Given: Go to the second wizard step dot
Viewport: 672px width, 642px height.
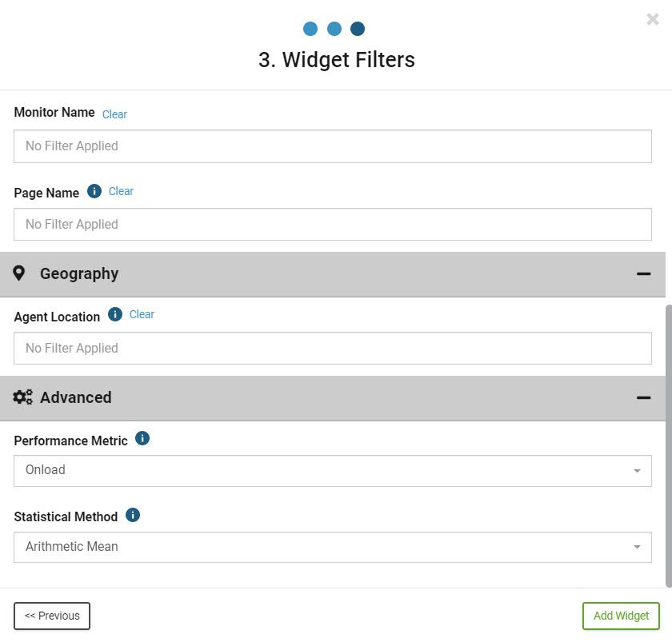Looking at the screenshot, I should (334, 29).
